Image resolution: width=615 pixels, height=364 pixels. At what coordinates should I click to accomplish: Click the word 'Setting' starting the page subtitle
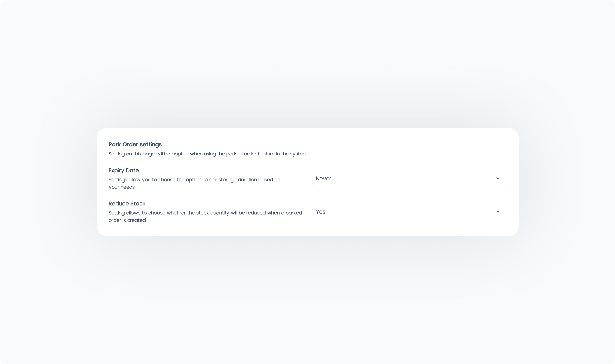tap(117, 154)
